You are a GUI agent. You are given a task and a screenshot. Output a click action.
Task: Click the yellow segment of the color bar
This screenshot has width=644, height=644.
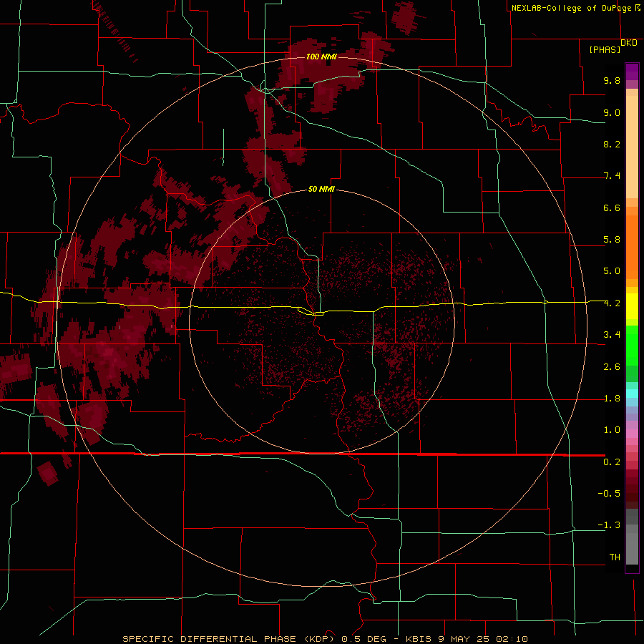(x=632, y=306)
